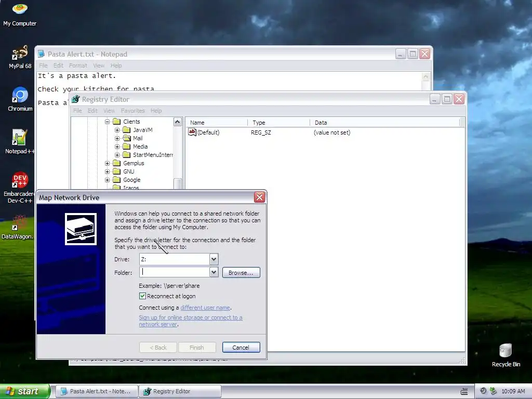This screenshot has height=399, width=532.
Task: Toggle Reconnect at logon checkbox
Action: [x=142, y=296]
